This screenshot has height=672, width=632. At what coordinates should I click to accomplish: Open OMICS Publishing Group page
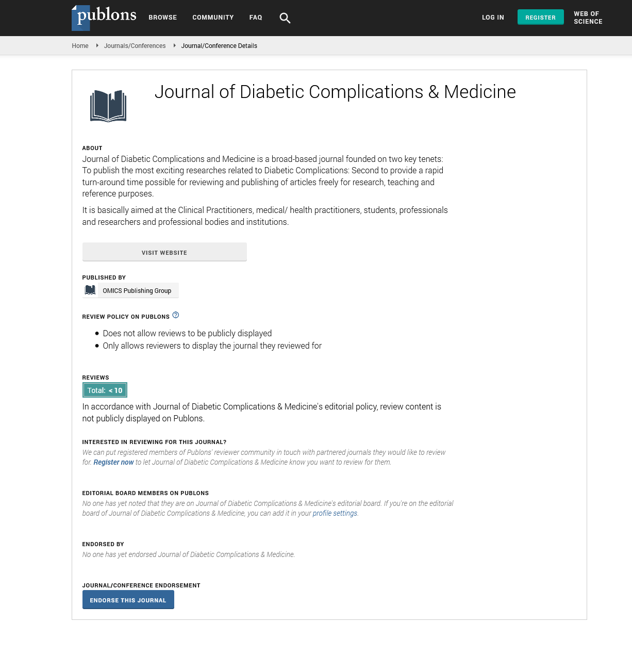pyautogui.click(x=137, y=290)
